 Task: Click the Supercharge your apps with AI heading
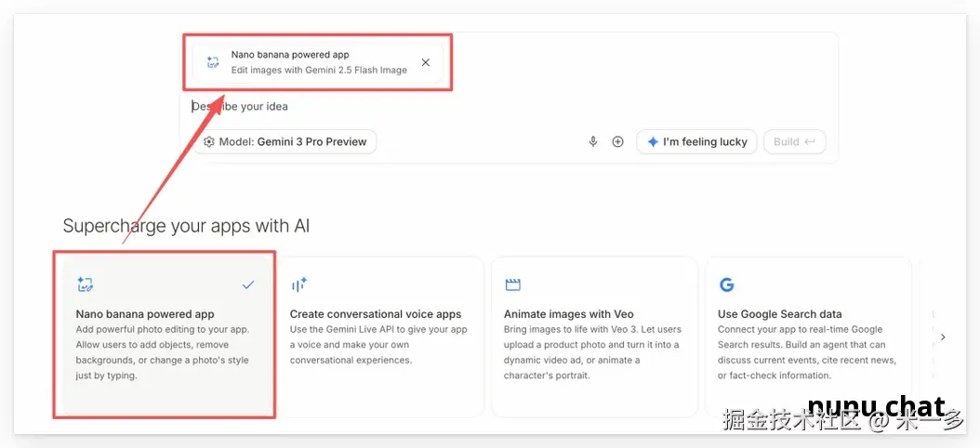click(x=186, y=226)
